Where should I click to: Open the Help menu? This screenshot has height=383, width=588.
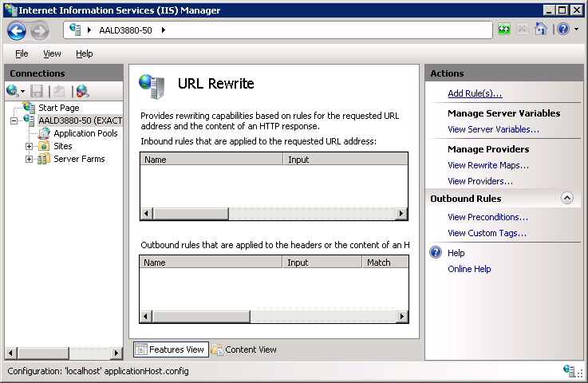84,53
